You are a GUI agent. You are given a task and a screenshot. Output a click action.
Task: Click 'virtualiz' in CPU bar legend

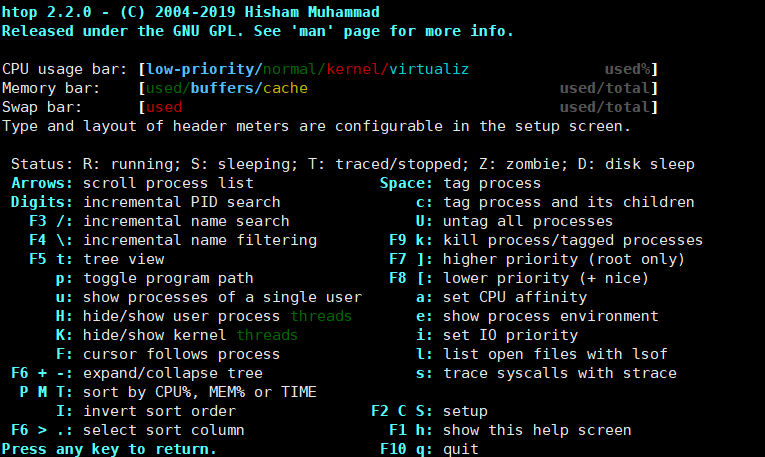[x=429, y=69]
